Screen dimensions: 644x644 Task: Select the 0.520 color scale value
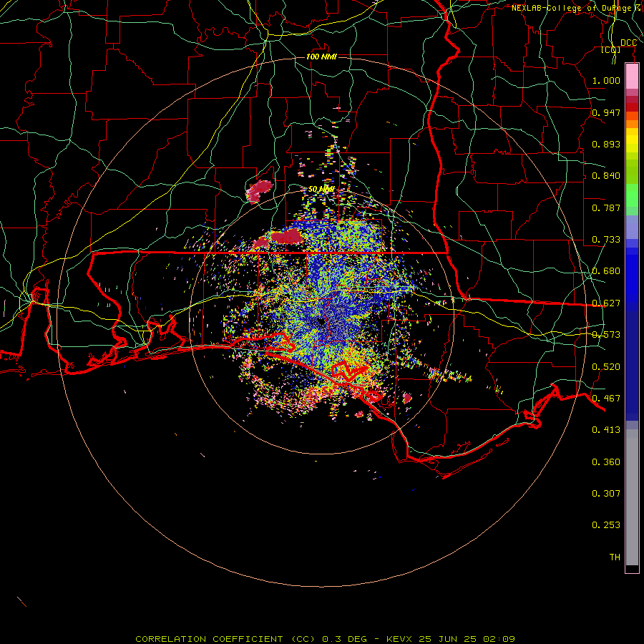(606, 367)
